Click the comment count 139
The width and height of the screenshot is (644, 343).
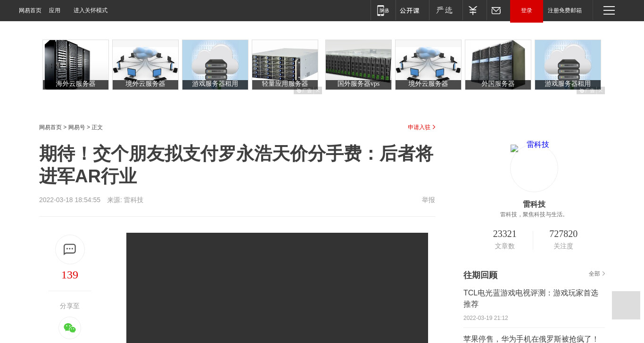pos(70,275)
